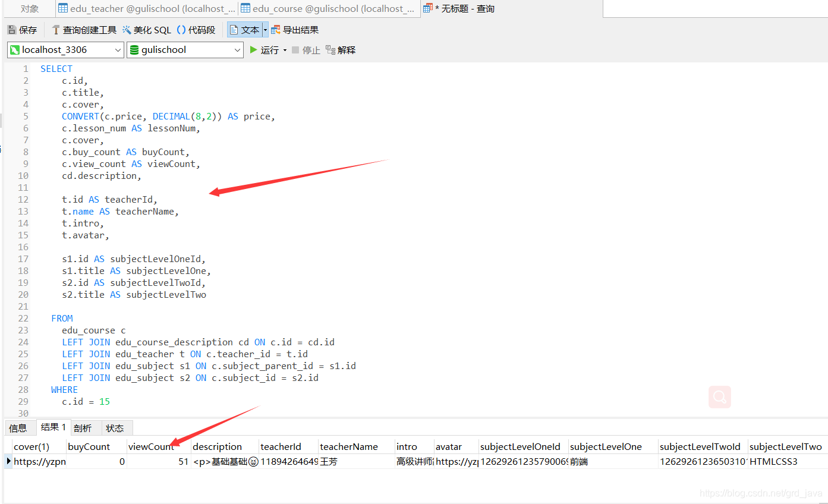
Task: Click the viewCount column header
Action: [x=159, y=446]
